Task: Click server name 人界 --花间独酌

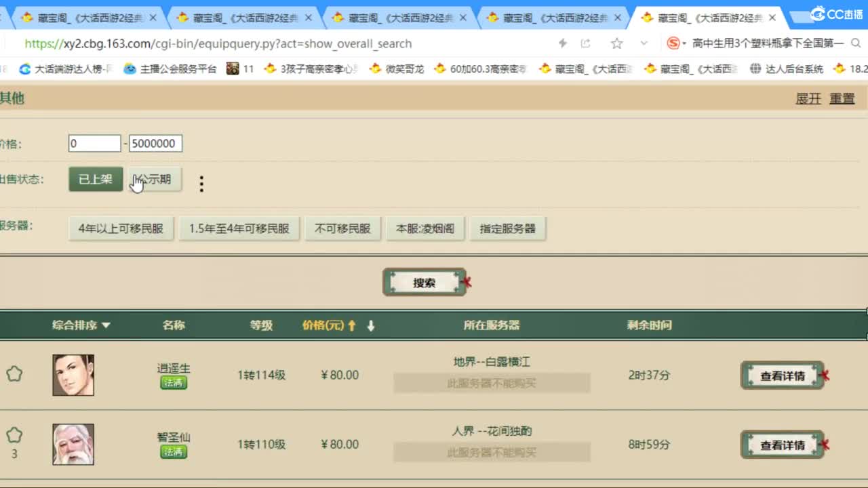Action: point(492,431)
